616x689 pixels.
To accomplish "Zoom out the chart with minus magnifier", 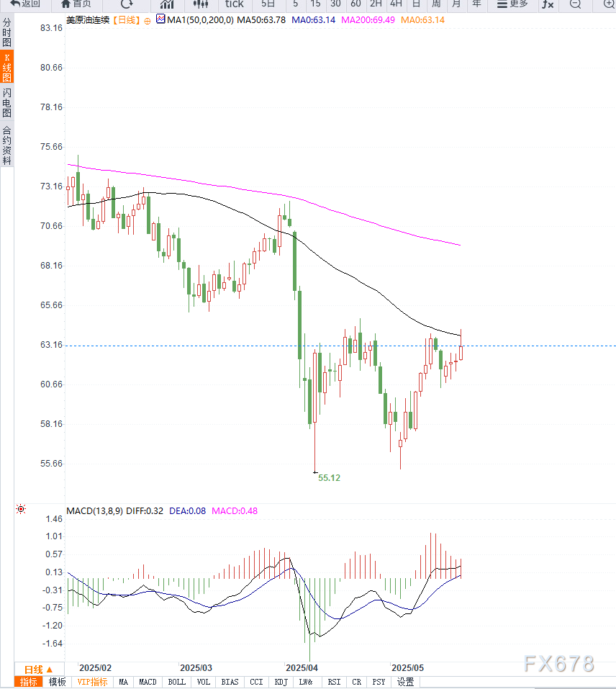I will point(574,4).
